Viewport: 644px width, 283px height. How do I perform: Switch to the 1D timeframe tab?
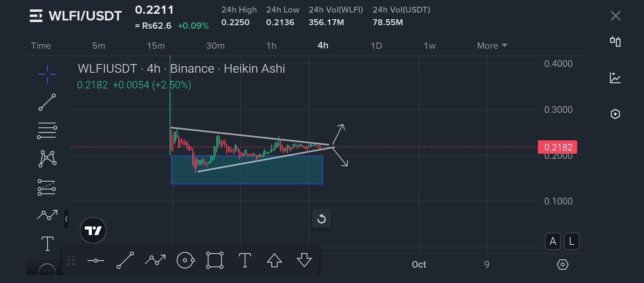(x=376, y=46)
